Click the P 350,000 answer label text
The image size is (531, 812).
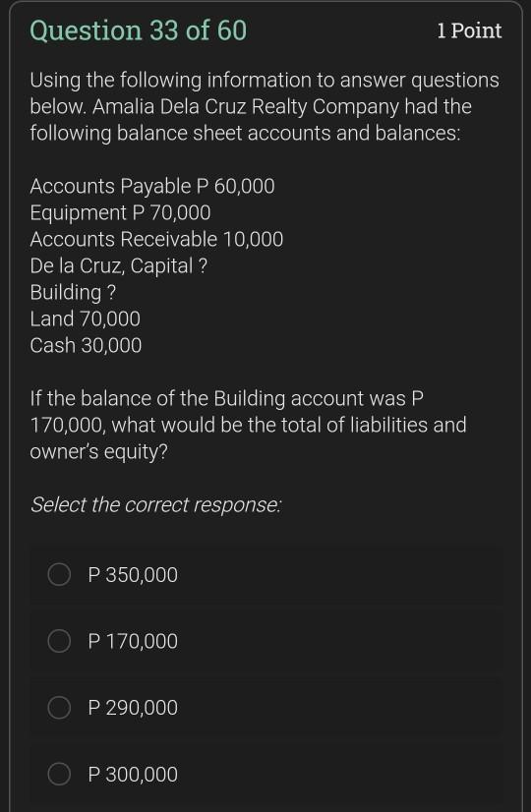(x=133, y=575)
